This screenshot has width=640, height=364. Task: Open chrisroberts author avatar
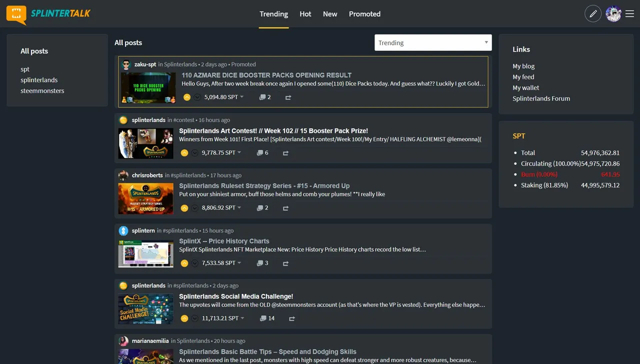point(123,175)
